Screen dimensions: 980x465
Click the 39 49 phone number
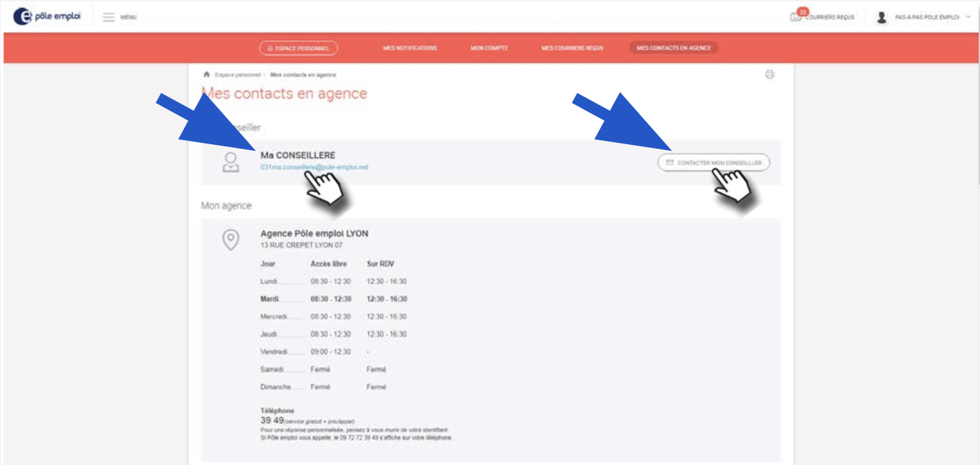pyautogui.click(x=272, y=420)
